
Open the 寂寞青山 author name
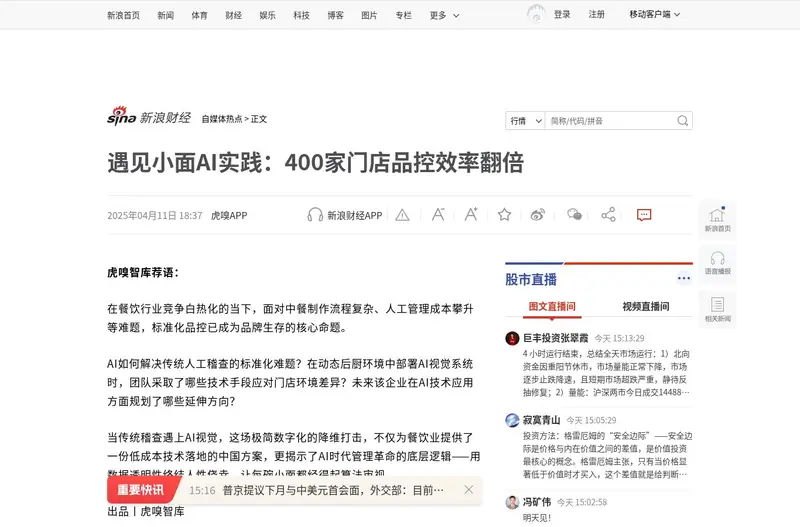coord(541,420)
